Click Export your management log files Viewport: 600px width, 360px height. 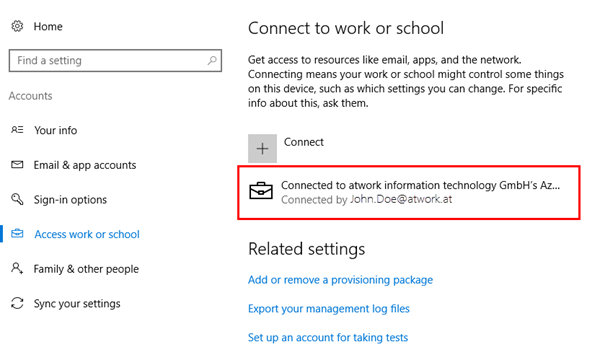tap(329, 308)
